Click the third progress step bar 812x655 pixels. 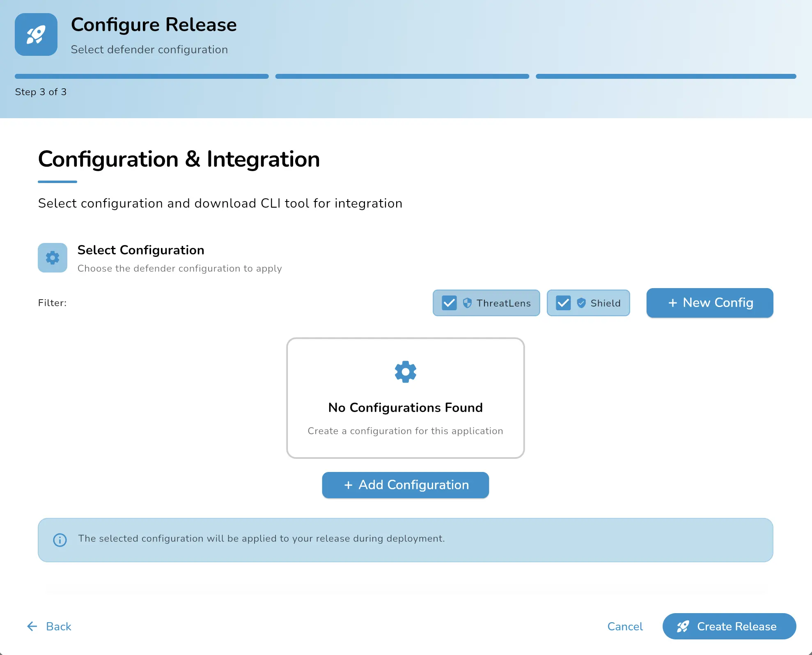point(666,76)
